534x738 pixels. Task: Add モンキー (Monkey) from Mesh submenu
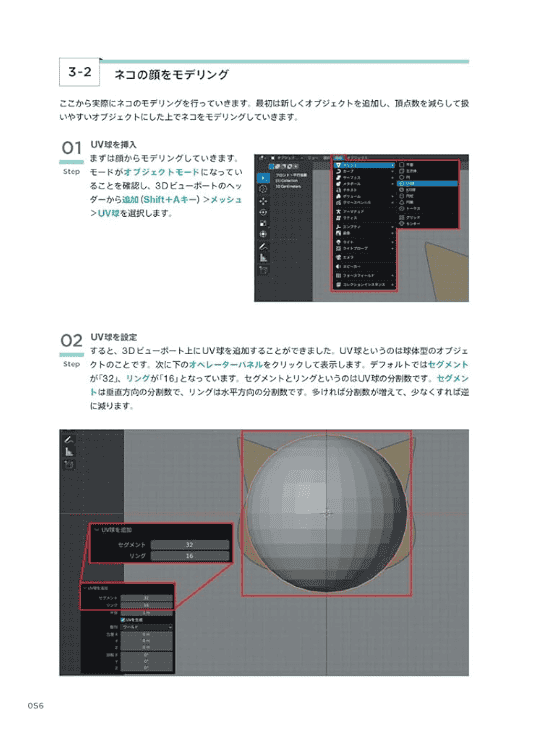coord(427,224)
